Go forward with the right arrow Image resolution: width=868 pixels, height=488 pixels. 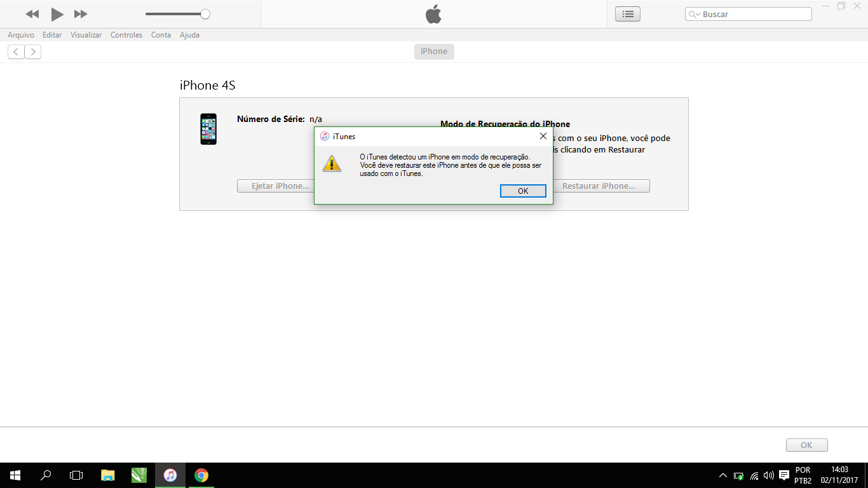[x=33, y=51]
